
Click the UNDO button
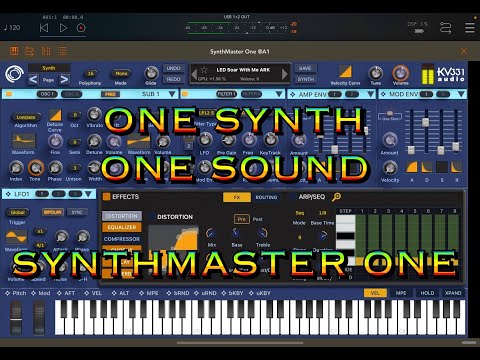tap(173, 68)
